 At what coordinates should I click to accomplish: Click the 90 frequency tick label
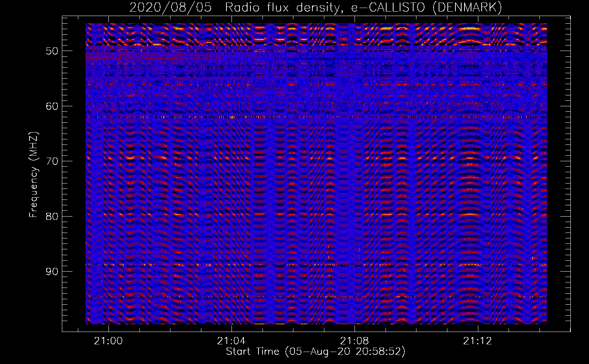click(52, 272)
